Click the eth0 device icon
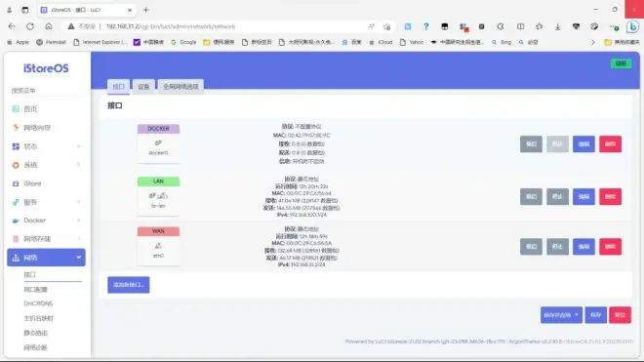 coord(158,246)
